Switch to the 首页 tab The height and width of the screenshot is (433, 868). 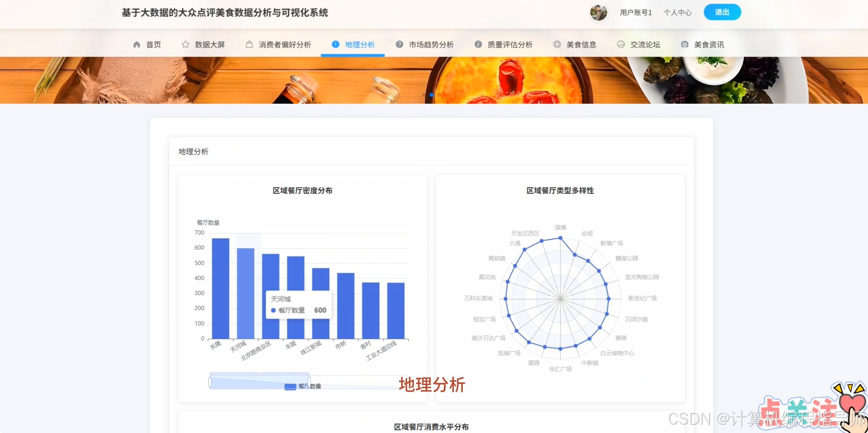pos(153,44)
